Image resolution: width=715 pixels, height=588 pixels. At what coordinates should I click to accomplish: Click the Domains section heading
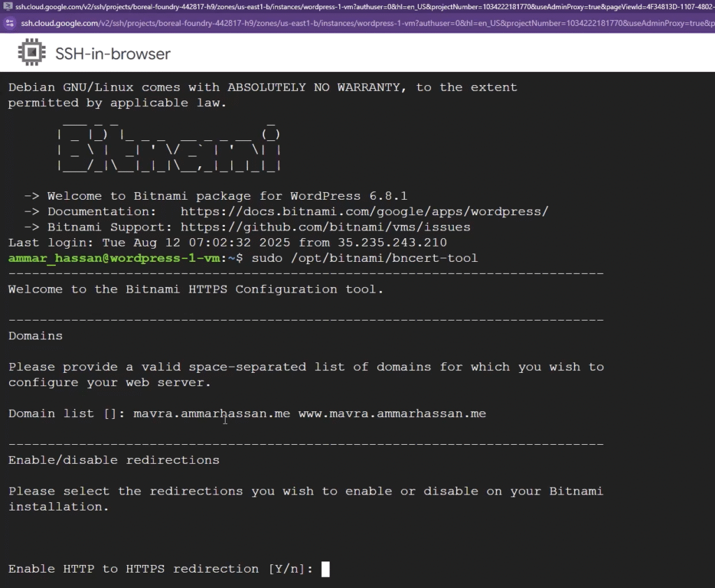(x=36, y=336)
